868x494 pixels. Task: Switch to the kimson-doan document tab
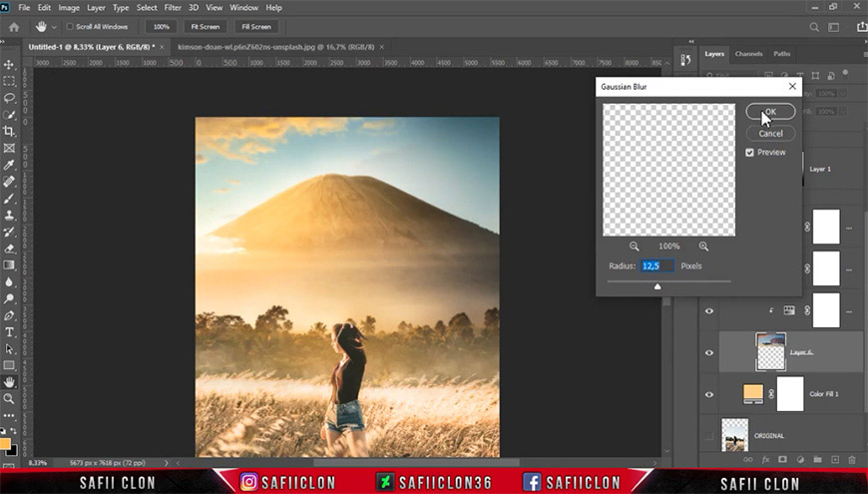(275, 47)
